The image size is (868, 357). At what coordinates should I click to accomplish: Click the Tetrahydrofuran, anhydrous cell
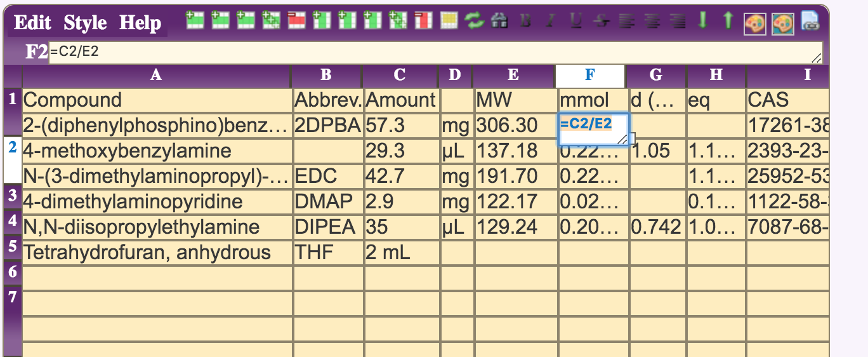pyautogui.click(x=156, y=253)
